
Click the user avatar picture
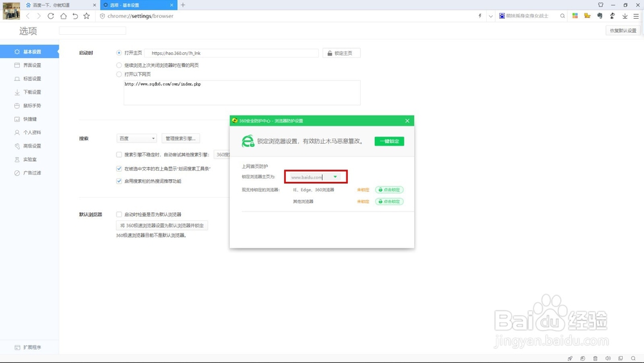(11, 11)
